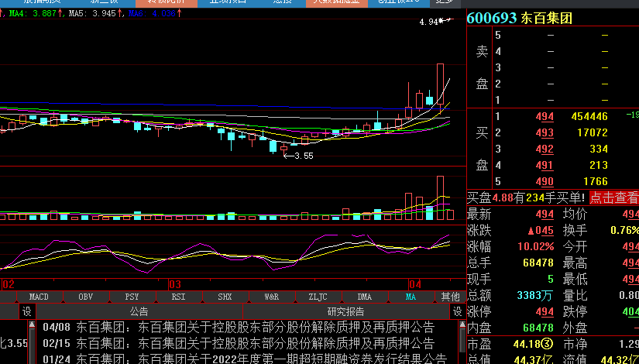The image size is (639, 364).
Task: Select the bid level 5 row with 1766
Action: coord(552,181)
